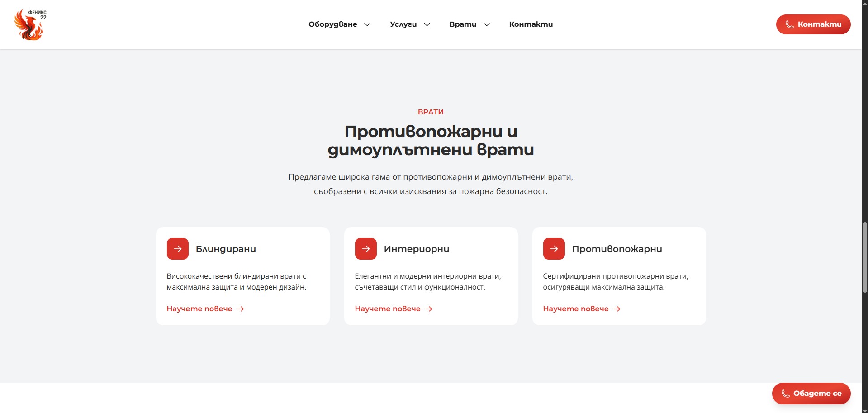Viewport: 868px width, 413px height.
Task: Open Научете повече link under Противопожарни
Action: point(576,309)
